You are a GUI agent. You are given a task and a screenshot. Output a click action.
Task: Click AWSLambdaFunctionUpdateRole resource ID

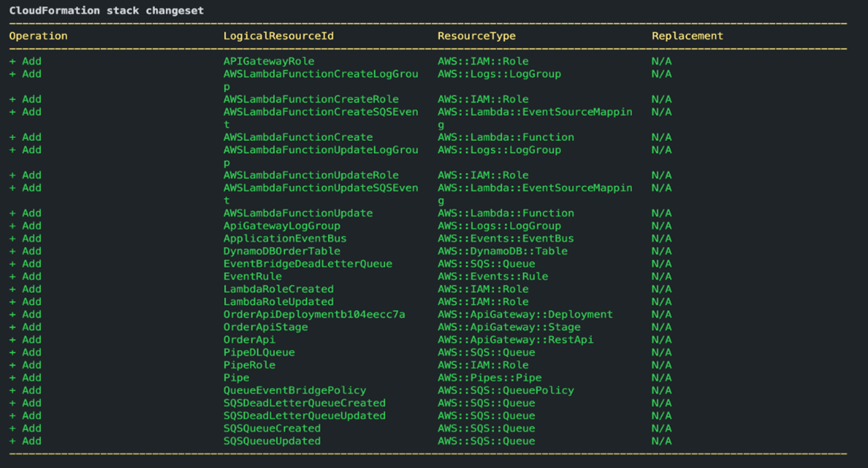[311, 175]
